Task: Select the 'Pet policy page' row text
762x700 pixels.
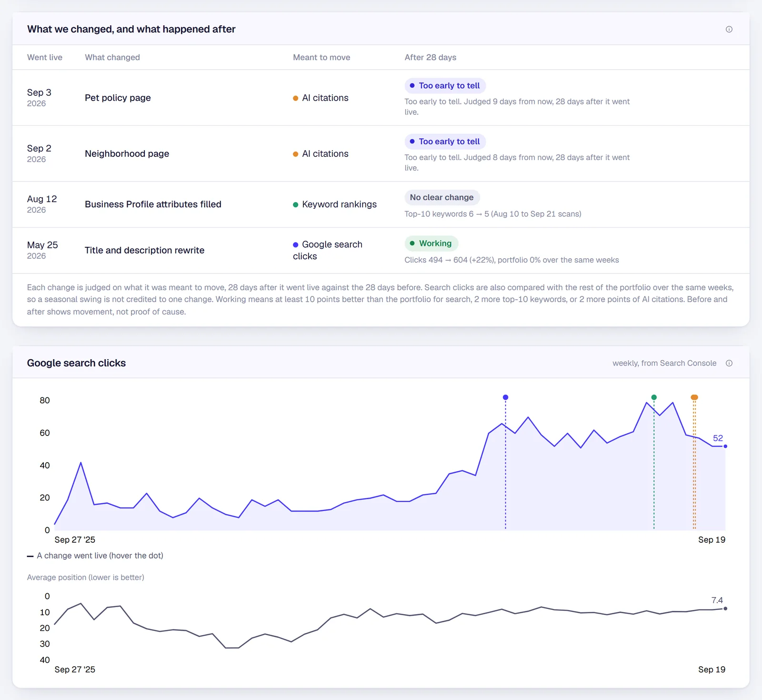Action: tap(118, 98)
